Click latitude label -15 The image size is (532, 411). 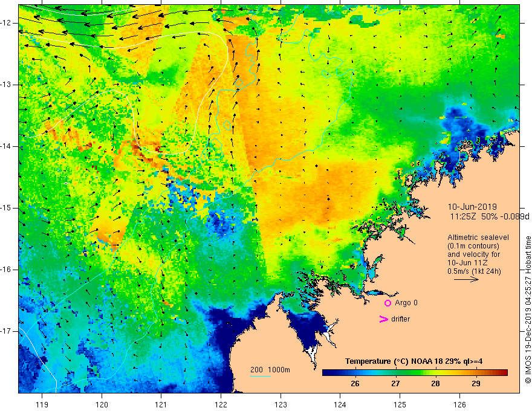click(x=7, y=208)
